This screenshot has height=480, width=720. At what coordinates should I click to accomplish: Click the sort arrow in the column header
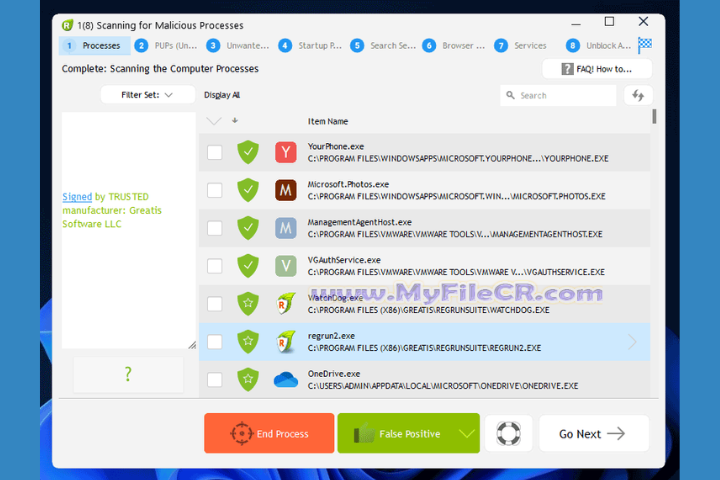[x=235, y=120]
